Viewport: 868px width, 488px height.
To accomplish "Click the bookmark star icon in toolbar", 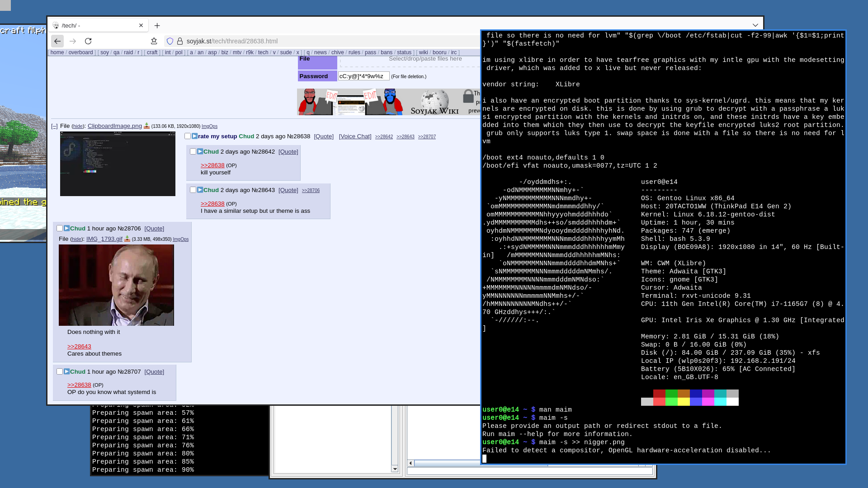I will pos(154,41).
